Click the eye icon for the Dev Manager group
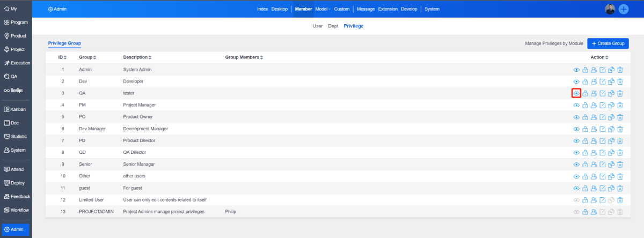Screen dimensions: 644x238 coord(576,129)
